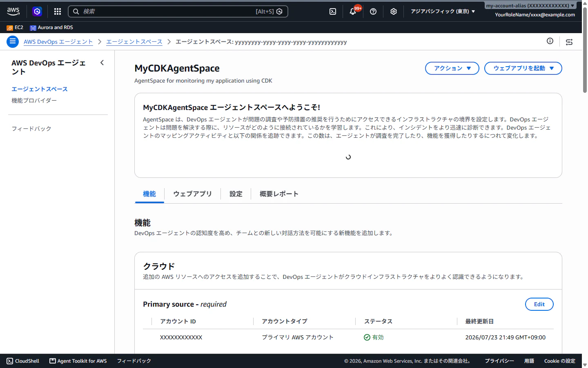Open notifications bell with 99+ badge
The height and width of the screenshot is (368, 588).
tap(353, 11)
